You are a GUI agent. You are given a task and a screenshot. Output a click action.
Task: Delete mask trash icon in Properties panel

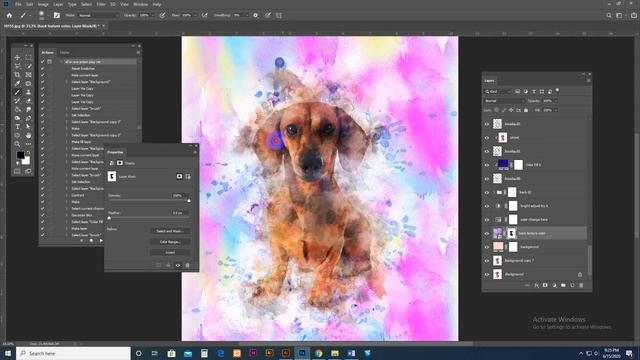(x=187, y=265)
